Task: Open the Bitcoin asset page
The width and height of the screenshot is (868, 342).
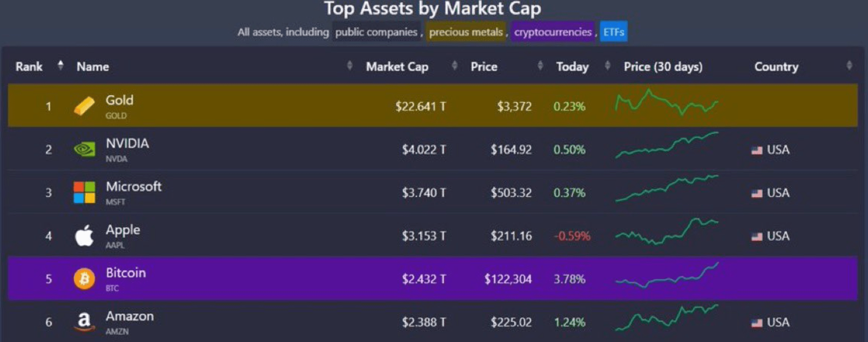Action: point(126,273)
